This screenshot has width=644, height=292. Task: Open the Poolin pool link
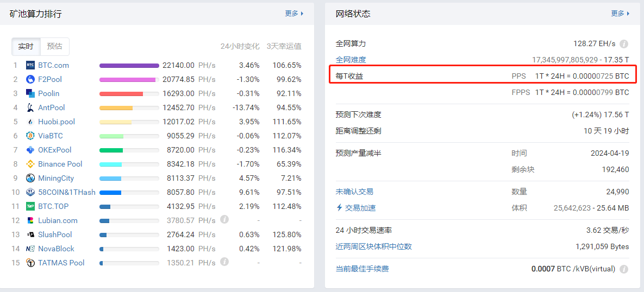(49, 93)
